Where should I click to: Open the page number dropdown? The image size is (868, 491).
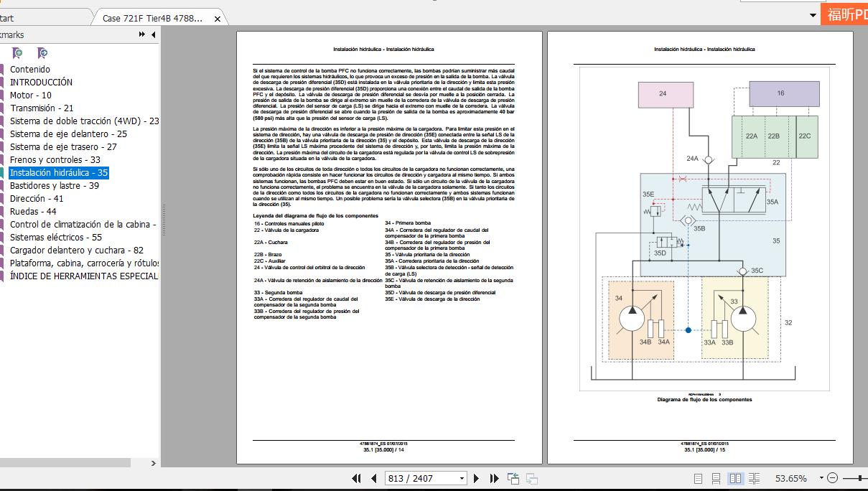[462, 478]
